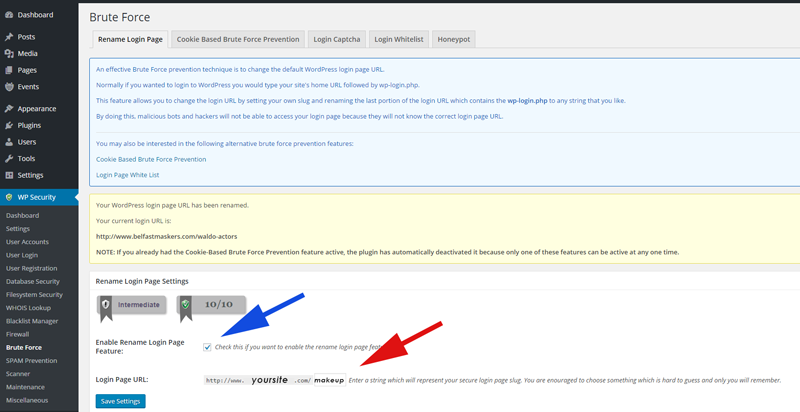The image size is (800, 412).
Task: Click the Users icon in sidebar
Action: pyautogui.click(x=9, y=142)
